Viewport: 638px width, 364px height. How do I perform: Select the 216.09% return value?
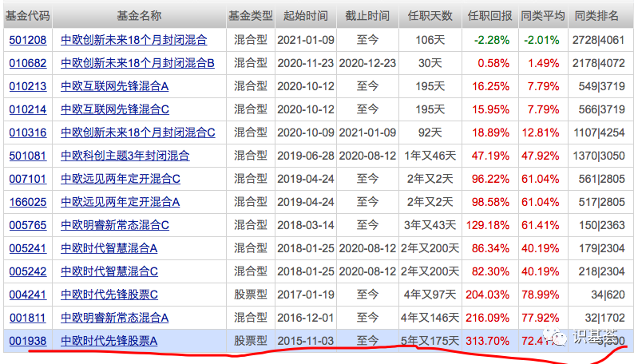[487, 318]
